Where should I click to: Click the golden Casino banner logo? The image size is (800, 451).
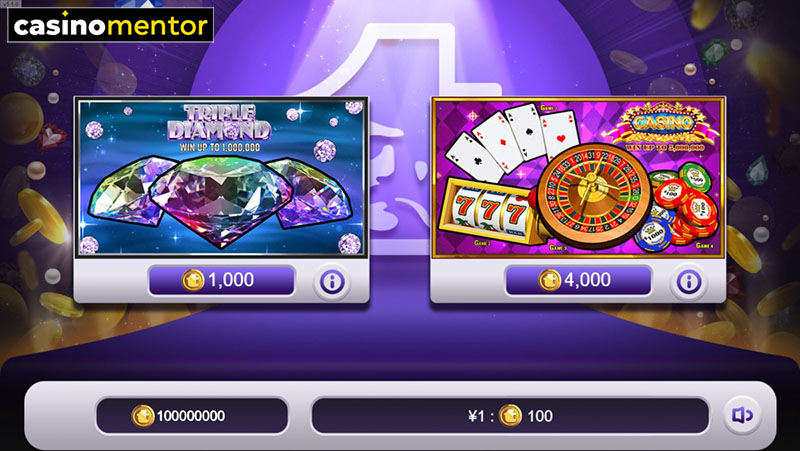[x=662, y=125]
